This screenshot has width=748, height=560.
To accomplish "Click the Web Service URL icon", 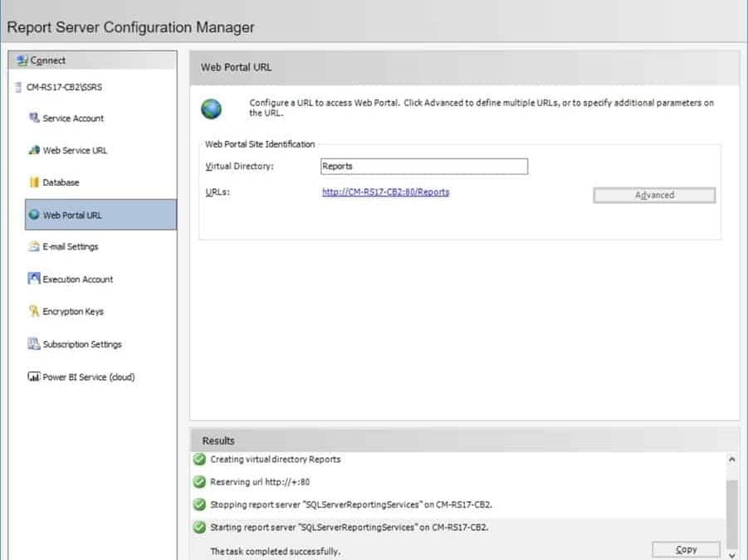I will (x=34, y=150).
